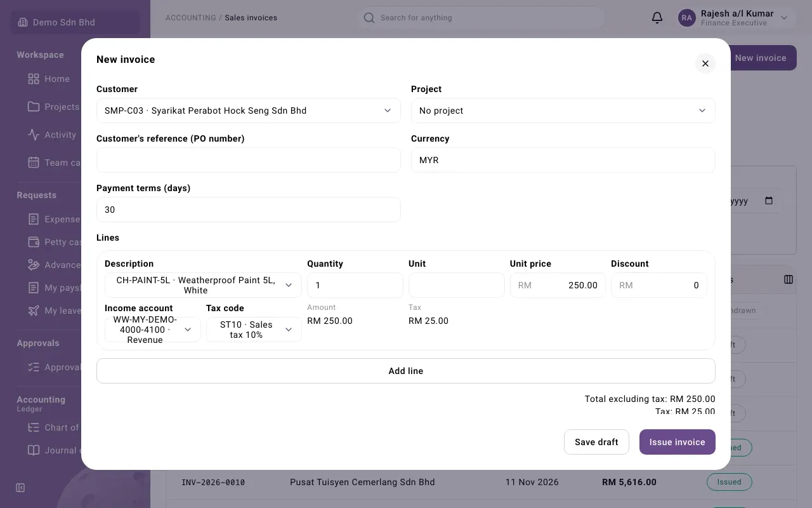
Task: Click the Expense requests icon
Action: point(34,219)
